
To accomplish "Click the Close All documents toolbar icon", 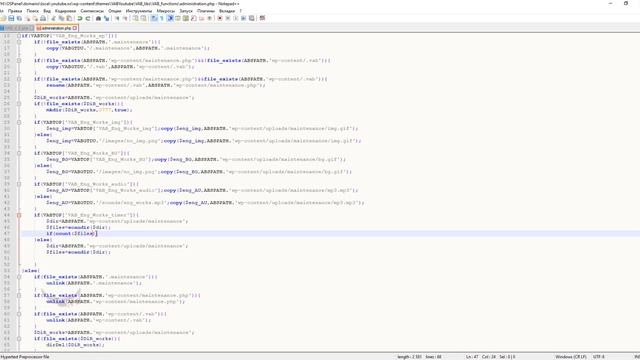I will [x=35, y=18].
